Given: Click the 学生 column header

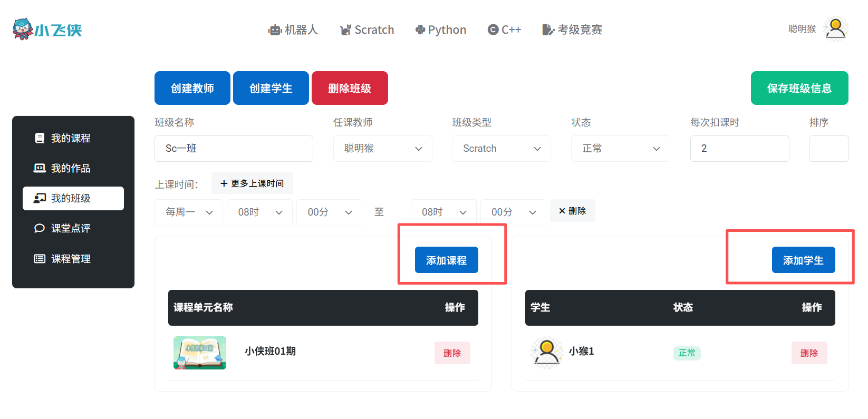Looking at the screenshot, I should [540, 307].
